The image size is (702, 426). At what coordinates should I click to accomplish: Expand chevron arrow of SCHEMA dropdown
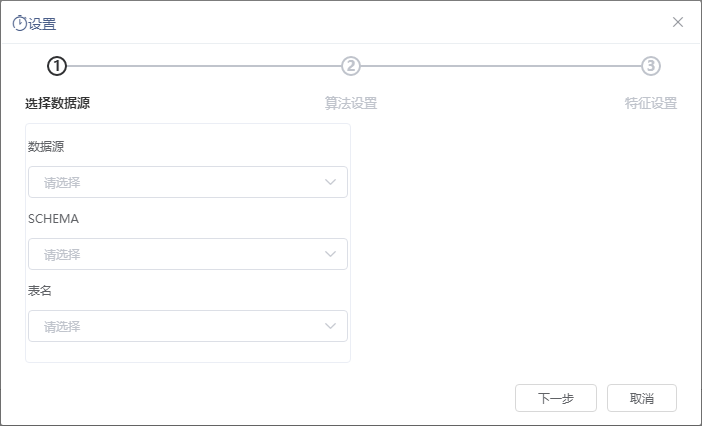click(x=330, y=254)
